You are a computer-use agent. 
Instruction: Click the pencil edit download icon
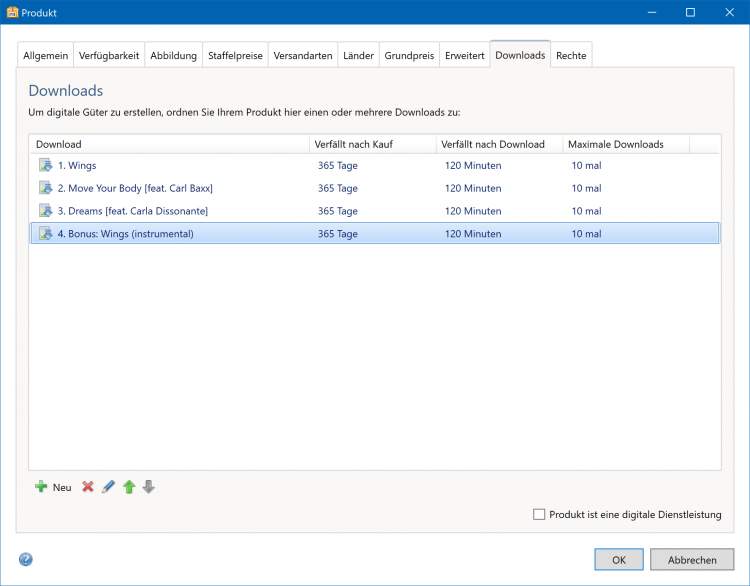point(109,487)
